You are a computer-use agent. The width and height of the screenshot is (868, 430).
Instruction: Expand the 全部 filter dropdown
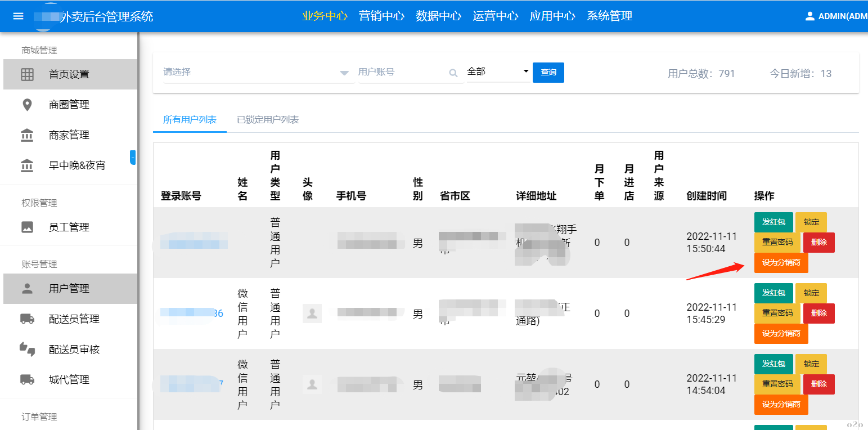point(497,72)
